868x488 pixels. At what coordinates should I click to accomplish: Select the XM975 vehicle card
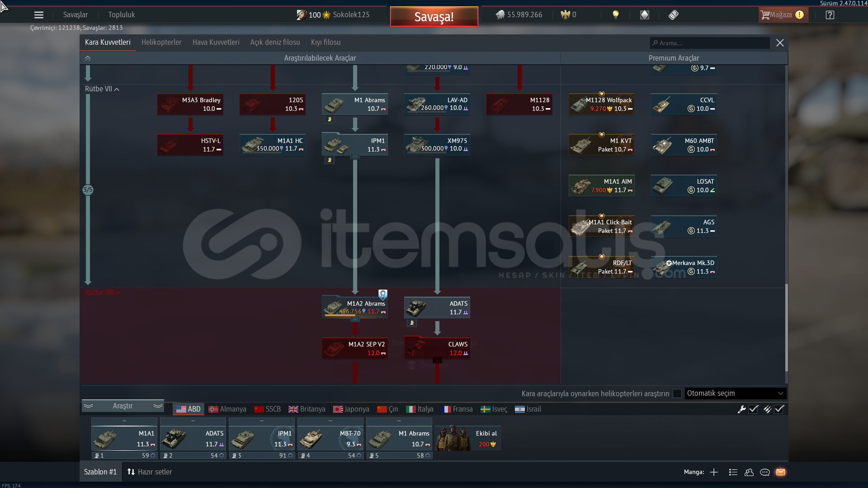tap(437, 145)
